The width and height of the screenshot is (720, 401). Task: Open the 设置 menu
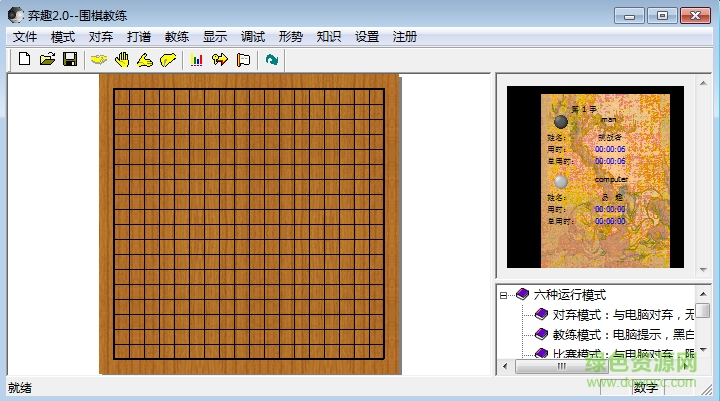tap(367, 37)
